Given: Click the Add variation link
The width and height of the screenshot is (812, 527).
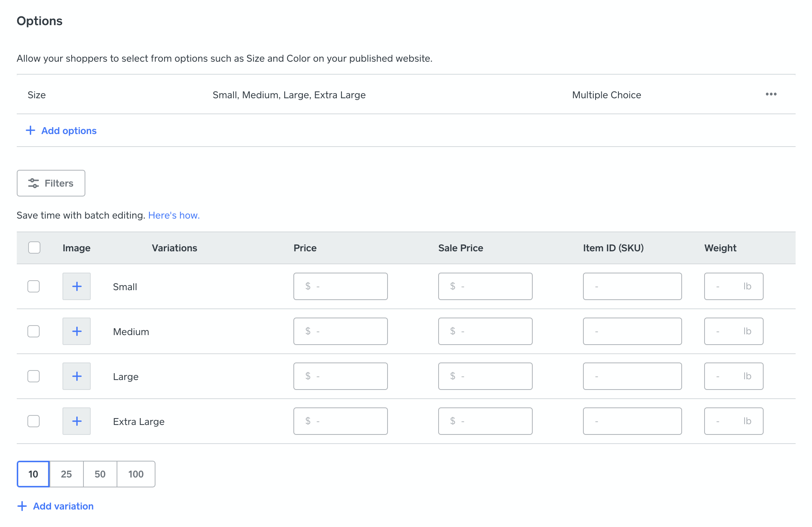Looking at the screenshot, I should [63, 506].
